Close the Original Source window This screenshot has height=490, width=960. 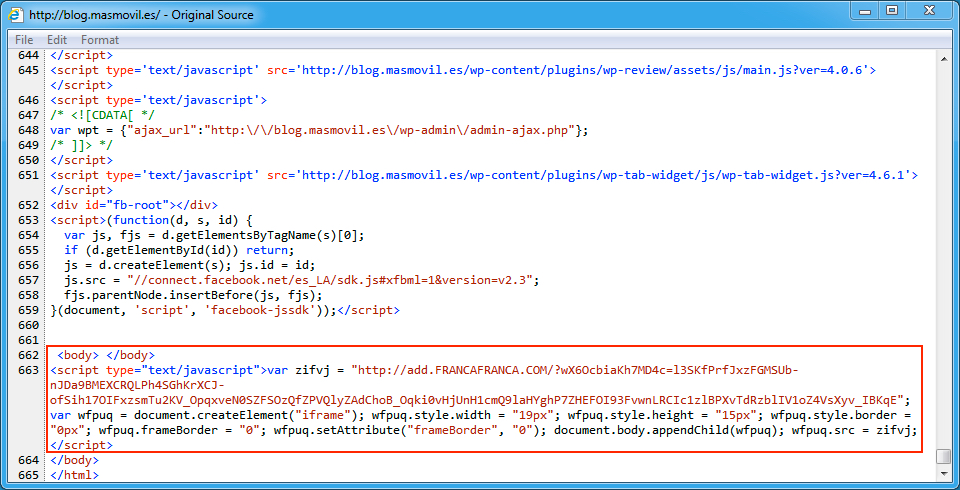click(x=929, y=10)
